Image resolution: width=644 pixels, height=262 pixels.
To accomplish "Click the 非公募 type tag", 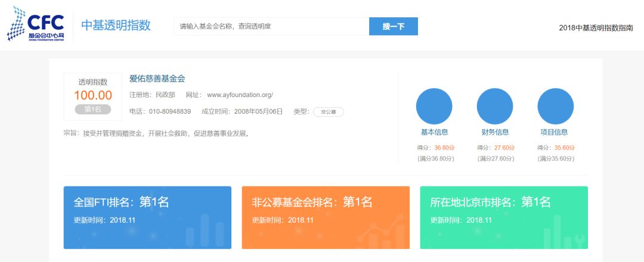I will (x=328, y=112).
